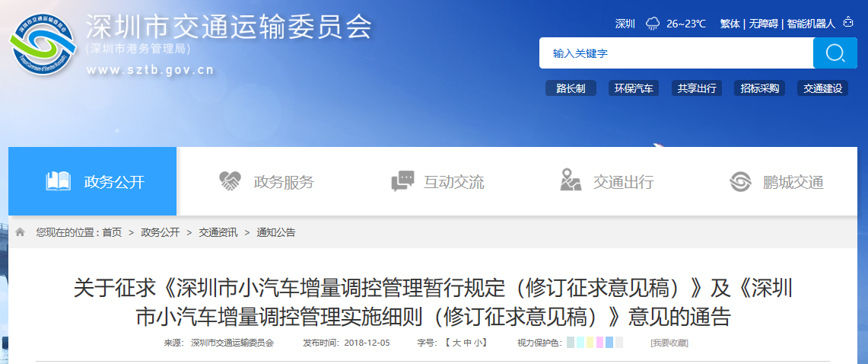
Task: Open the 智能机器人 robot icon
Action: point(848,23)
